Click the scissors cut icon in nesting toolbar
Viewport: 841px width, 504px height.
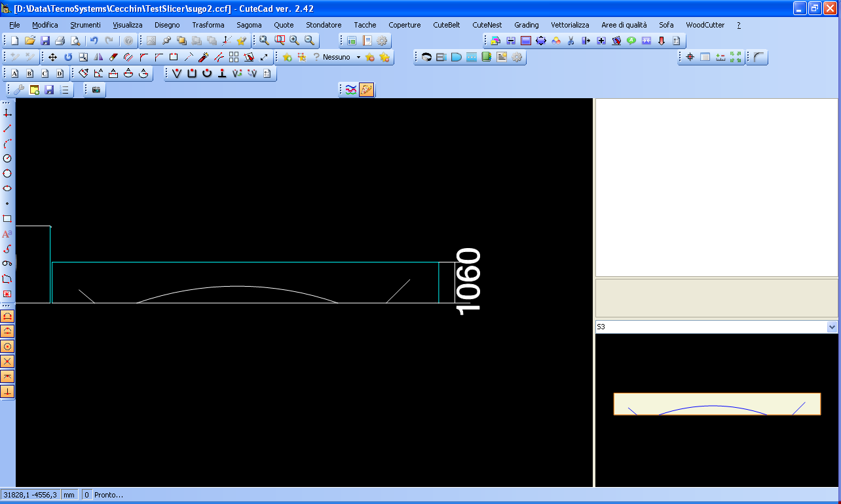click(x=570, y=41)
